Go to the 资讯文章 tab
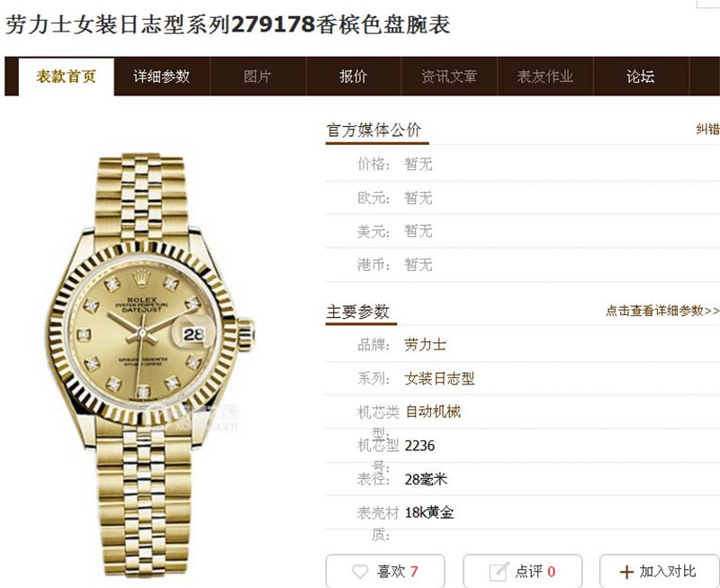The image size is (720, 588). tap(449, 77)
